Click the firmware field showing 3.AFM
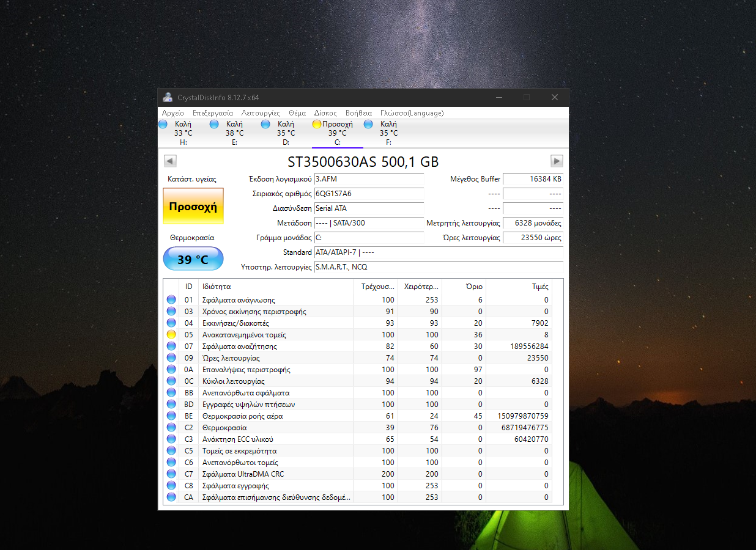This screenshot has width=756, height=550. (369, 179)
